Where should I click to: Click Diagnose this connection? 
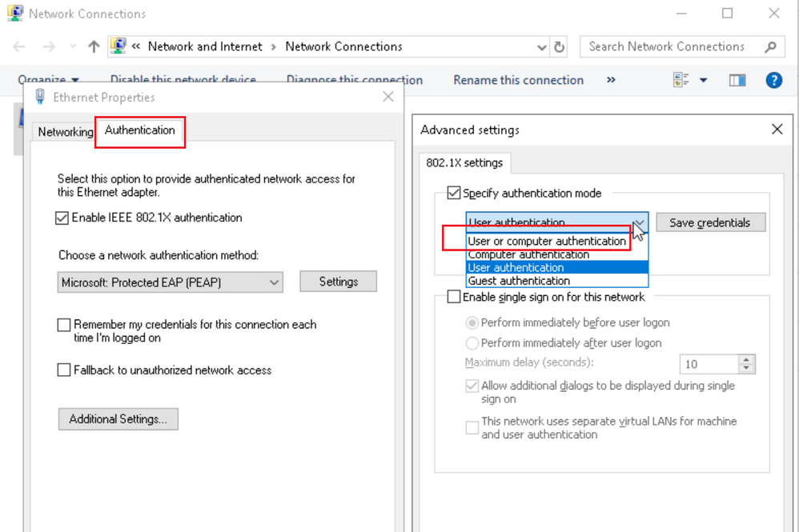(354, 79)
